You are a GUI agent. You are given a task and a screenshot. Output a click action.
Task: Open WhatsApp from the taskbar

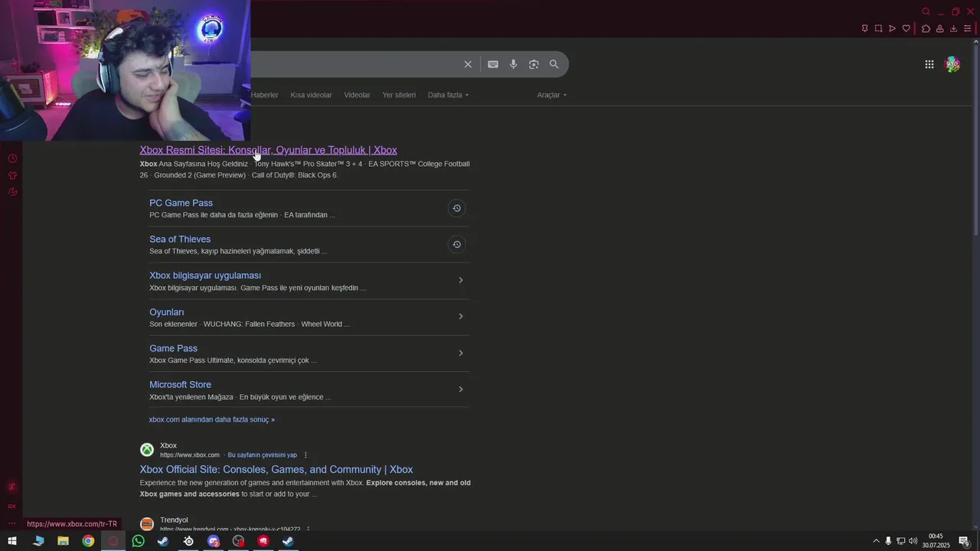coord(138,541)
